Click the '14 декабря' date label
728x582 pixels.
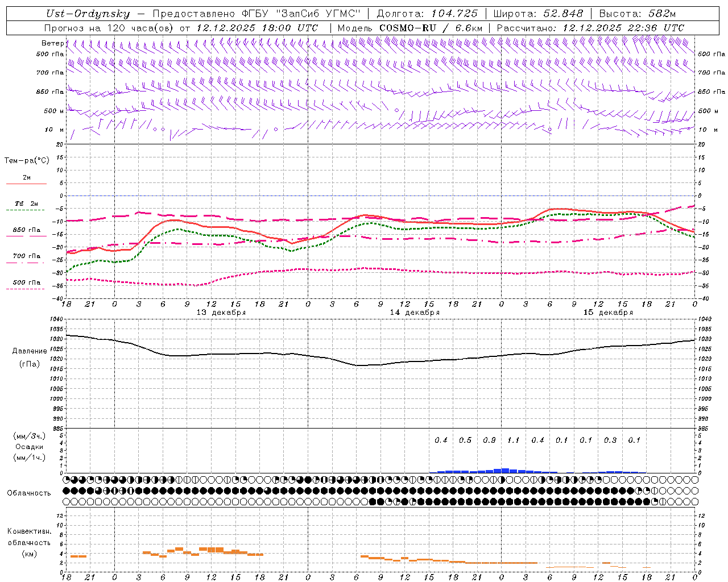pos(415,313)
